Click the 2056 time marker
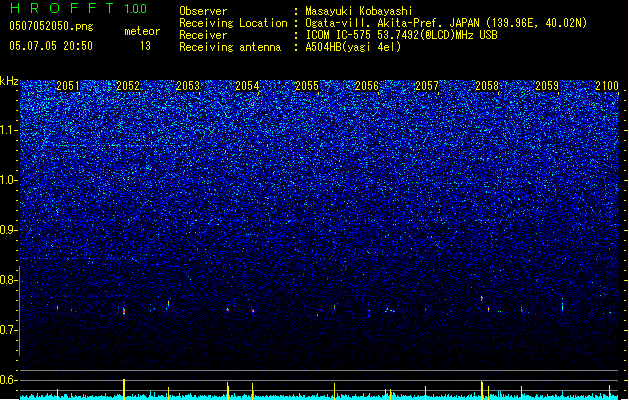This screenshot has width=629, height=400. 367,86
